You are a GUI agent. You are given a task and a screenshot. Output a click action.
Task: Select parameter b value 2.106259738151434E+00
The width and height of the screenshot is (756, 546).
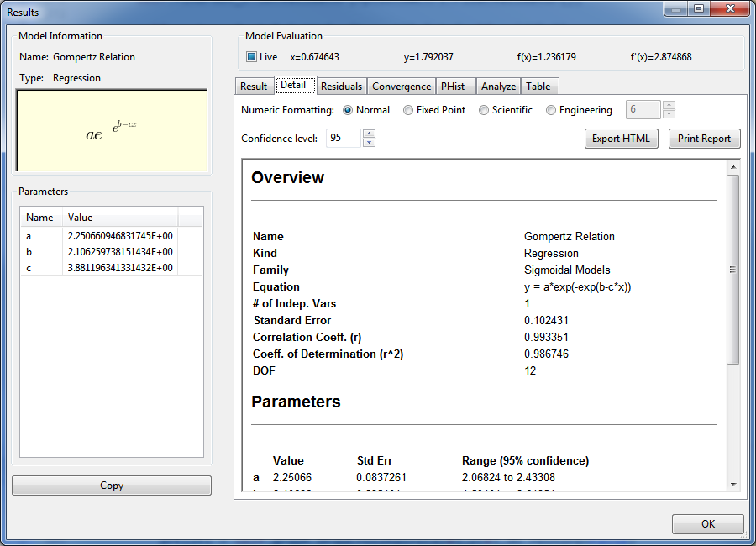(120, 252)
